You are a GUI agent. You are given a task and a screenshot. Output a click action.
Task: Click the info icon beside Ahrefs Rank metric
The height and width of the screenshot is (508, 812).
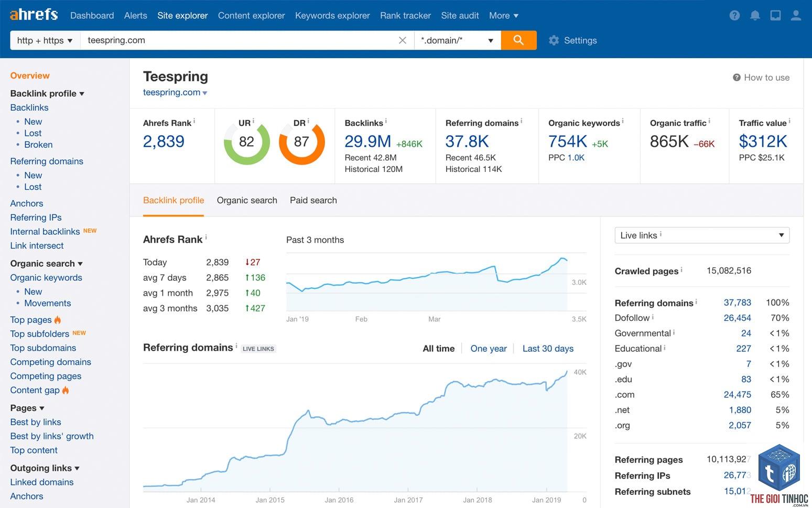[194, 121]
